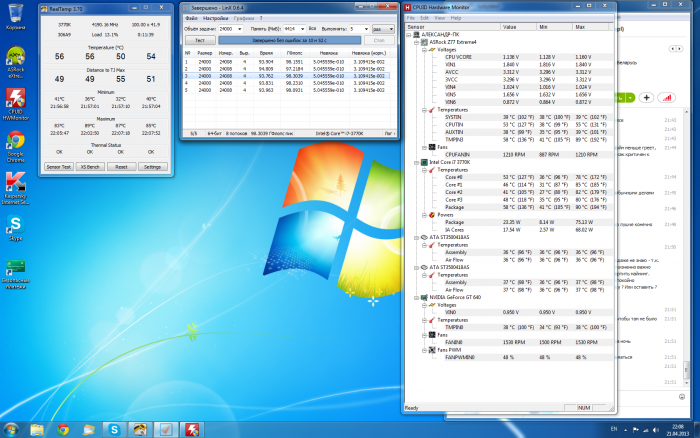Open the File menu in HWMonitor
The image size is (700, 438).
coord(410,18)
